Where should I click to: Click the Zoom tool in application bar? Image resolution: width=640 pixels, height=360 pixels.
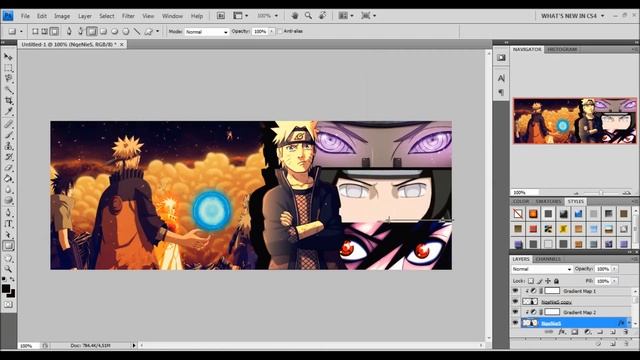308,16
